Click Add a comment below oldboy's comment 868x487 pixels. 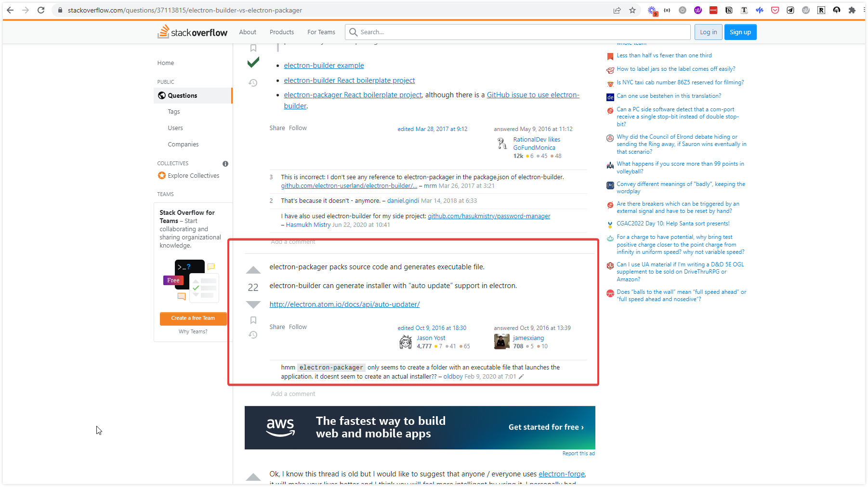coord(293,394)
